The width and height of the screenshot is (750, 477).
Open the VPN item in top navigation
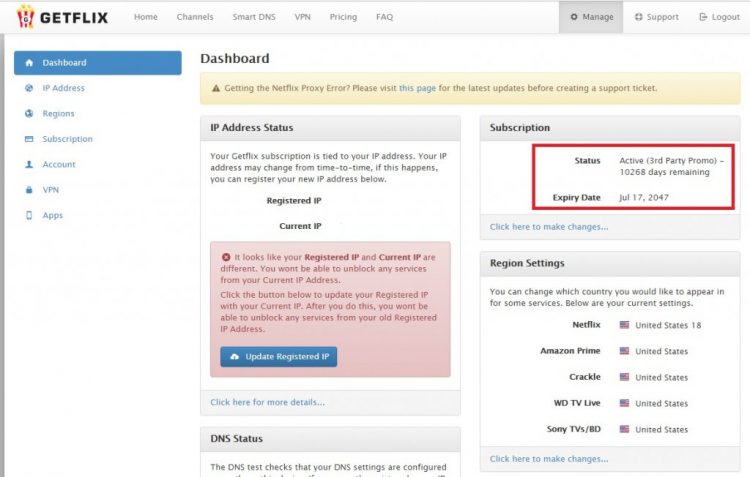pos(302,17)
